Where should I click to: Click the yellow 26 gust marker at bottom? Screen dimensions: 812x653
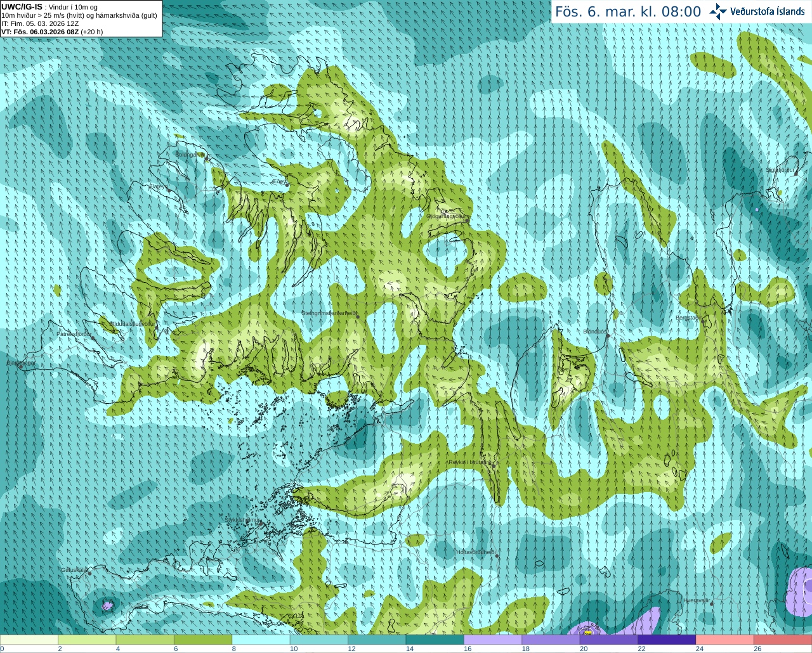pyautogui.click(x=588, y=631)
